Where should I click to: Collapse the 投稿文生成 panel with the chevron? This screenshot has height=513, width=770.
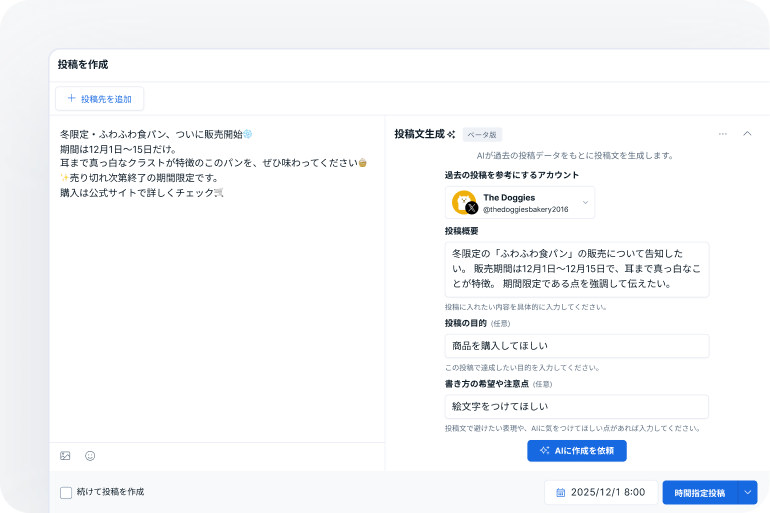(x=747, y=134)
